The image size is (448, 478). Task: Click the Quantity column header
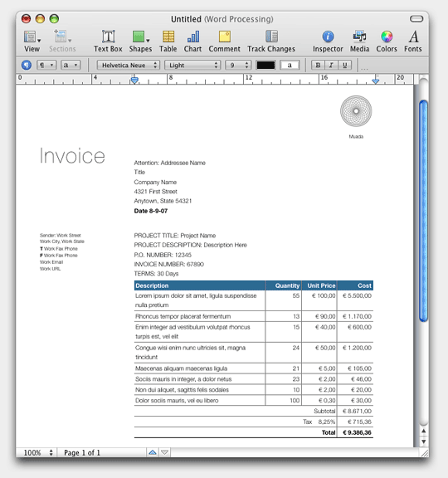[x=284, y=285]
